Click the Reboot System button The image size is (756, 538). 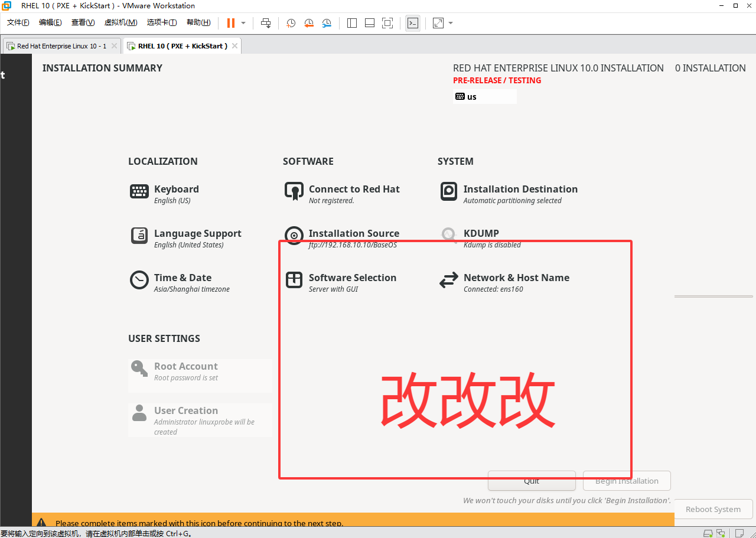(x=713, y=509)
